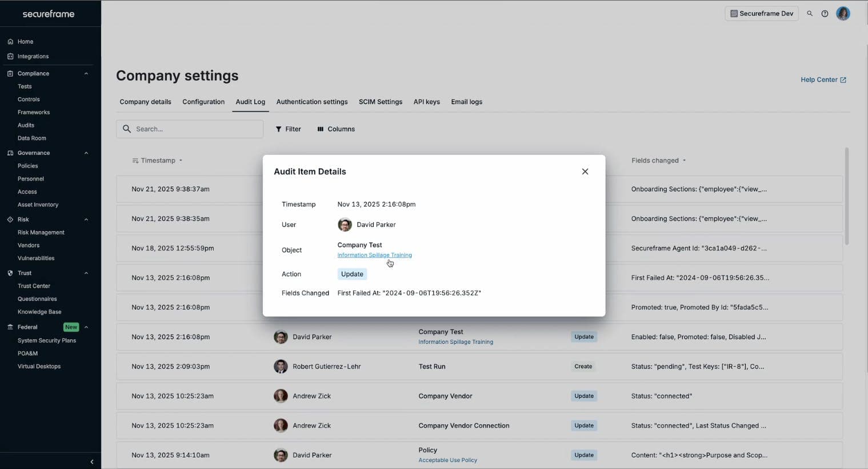Collapse the Compliance section chevron
868x469 pixels.
coord(86,74)
